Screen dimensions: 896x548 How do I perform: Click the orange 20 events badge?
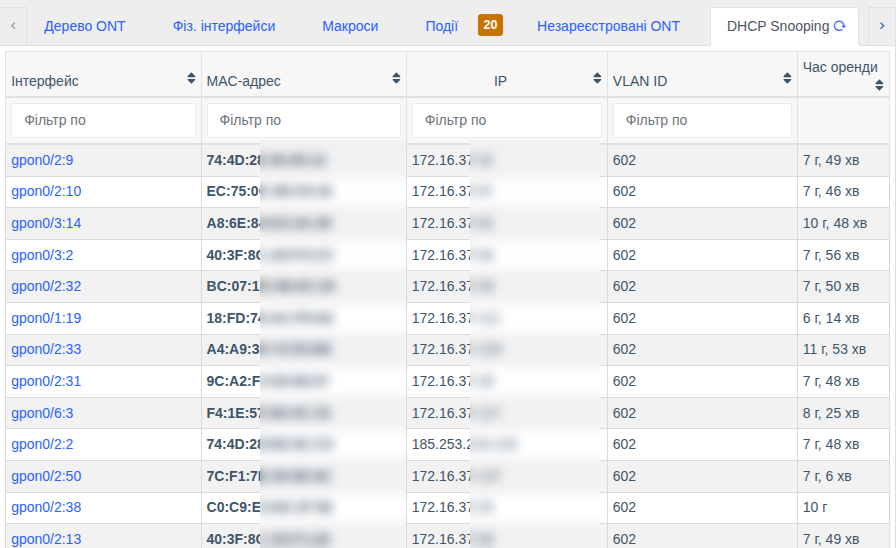tap(490, 25)
